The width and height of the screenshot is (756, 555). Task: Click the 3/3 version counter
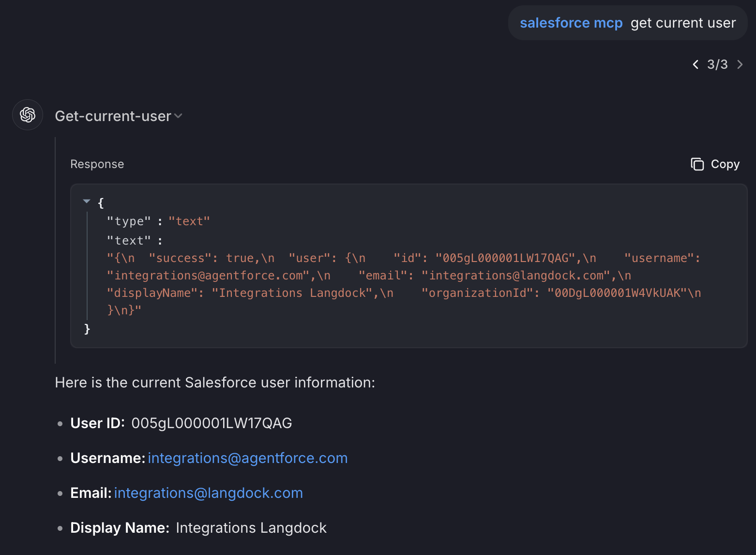pos(717,64)
